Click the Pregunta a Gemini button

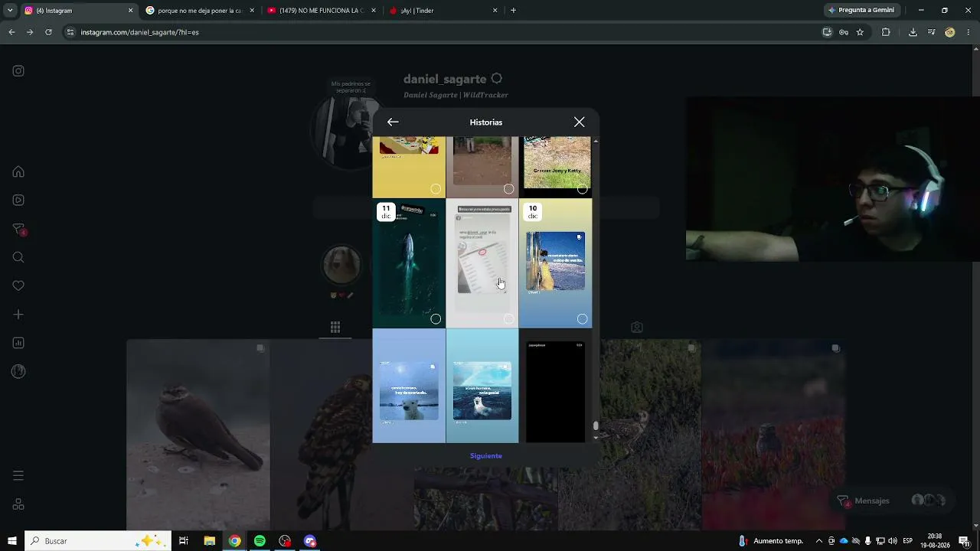point(861,11)
